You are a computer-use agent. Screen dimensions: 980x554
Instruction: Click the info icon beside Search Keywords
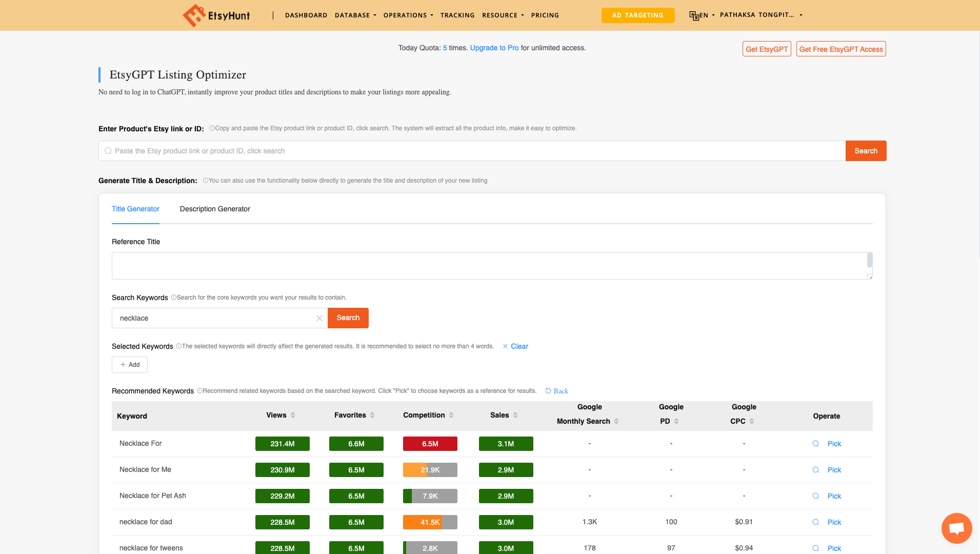[x=173, y=298]
